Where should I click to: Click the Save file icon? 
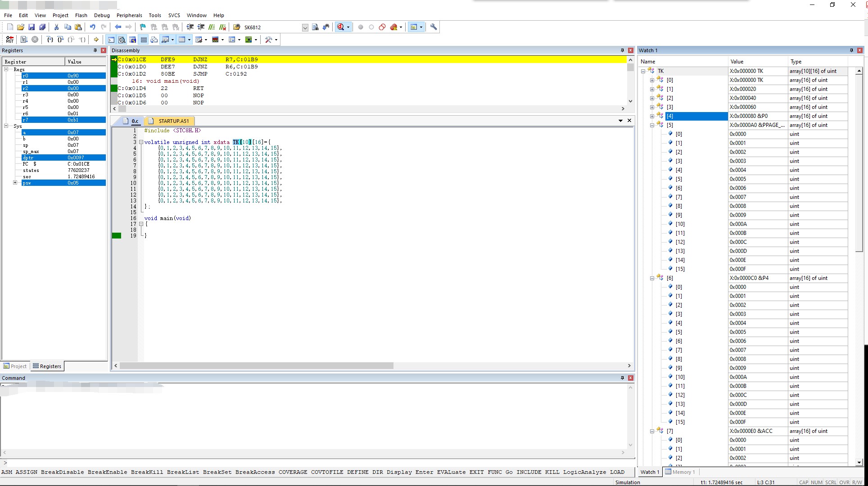point(32,27)
